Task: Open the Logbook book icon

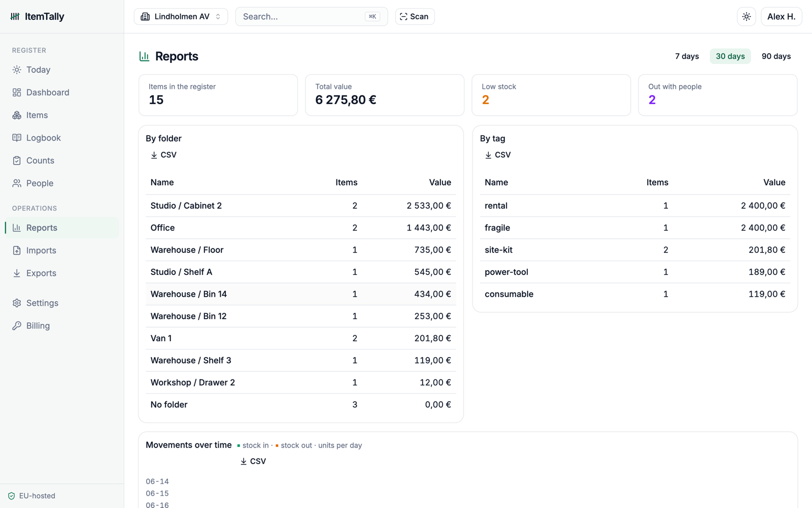Action: (17, 138)
